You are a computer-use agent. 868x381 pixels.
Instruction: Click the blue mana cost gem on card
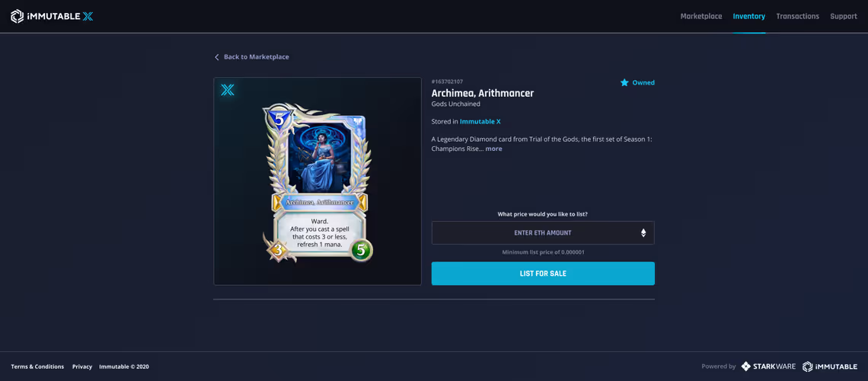click(279, 119)
